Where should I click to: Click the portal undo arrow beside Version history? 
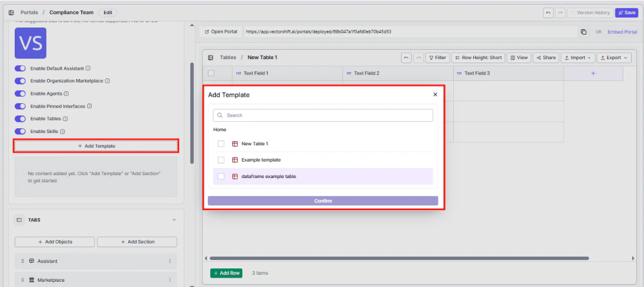[x=548, y=13]
